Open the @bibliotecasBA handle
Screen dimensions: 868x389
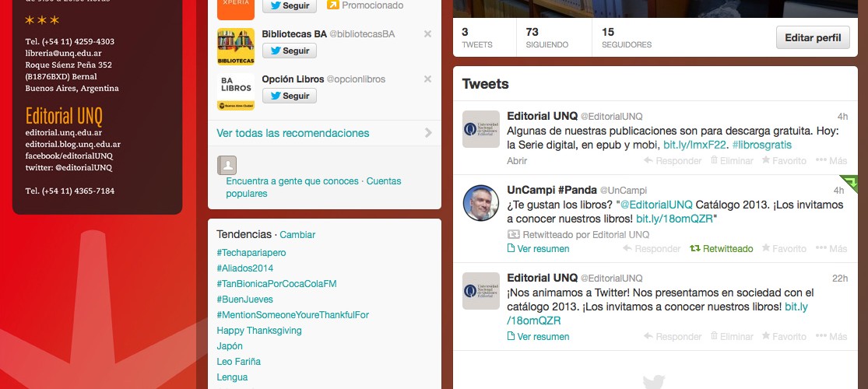coord(362,34)
